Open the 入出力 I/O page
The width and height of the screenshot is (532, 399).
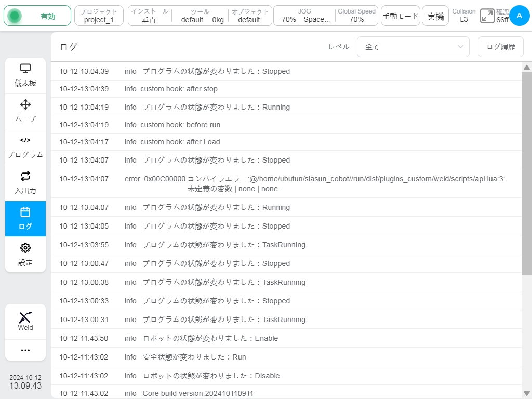[x=25, y=183]
